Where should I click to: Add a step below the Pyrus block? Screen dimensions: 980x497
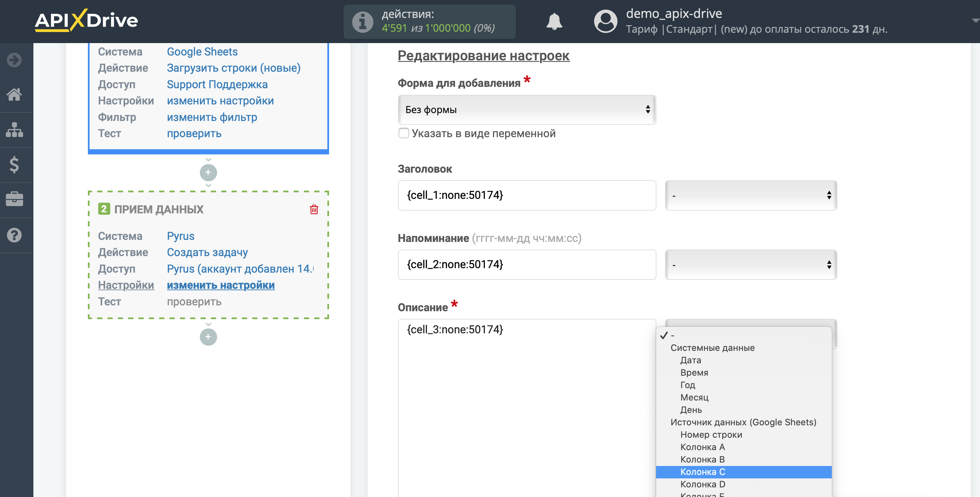(x=208, y=337)
